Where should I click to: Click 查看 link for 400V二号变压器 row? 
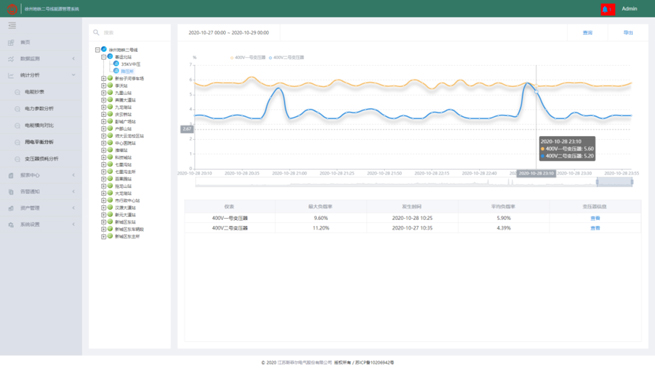595,228
